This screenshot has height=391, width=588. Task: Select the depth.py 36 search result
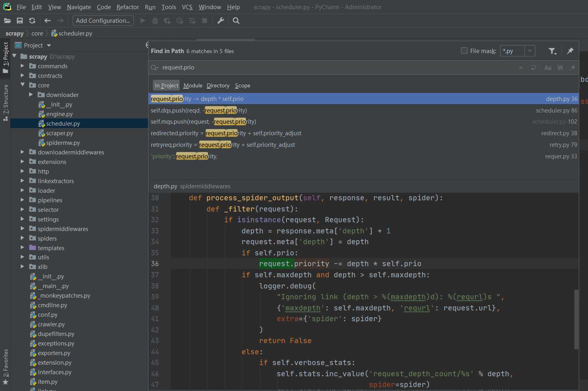[x=364, y=99]
